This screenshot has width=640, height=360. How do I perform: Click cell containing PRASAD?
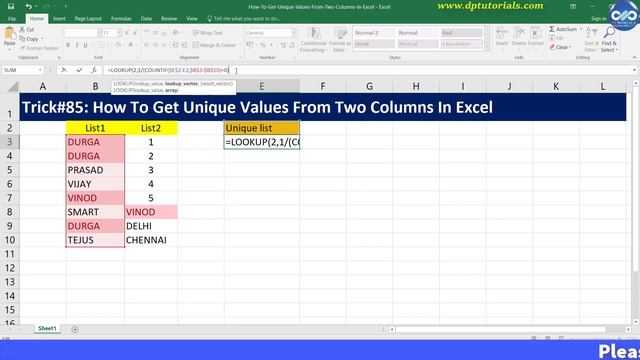(95, 170)
